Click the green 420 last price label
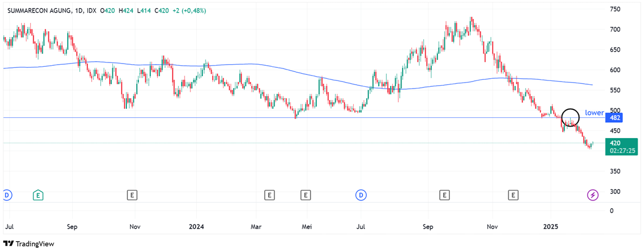 click(x=615, y=143)
